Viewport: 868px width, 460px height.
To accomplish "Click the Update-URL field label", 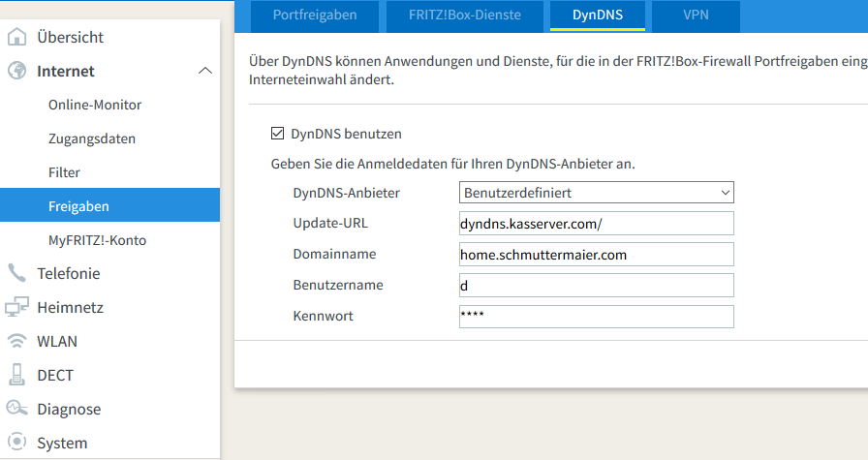I will click(x=330, y=223).
